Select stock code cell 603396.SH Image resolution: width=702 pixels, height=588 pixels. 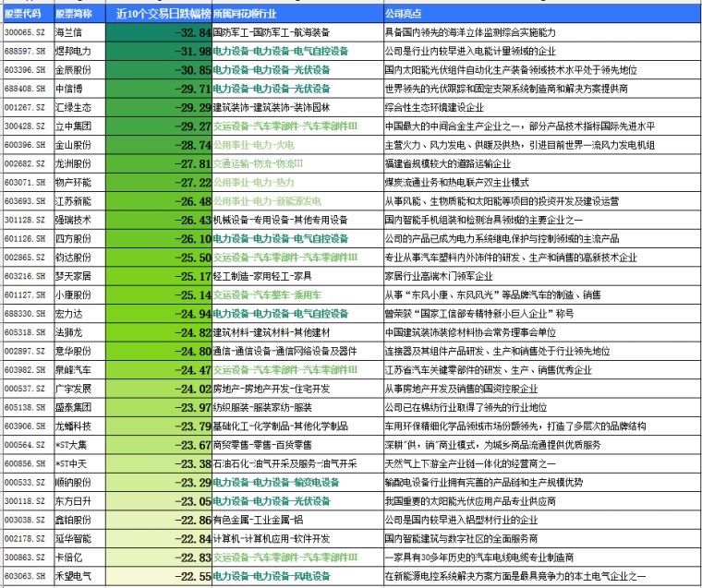click(29, 70)
